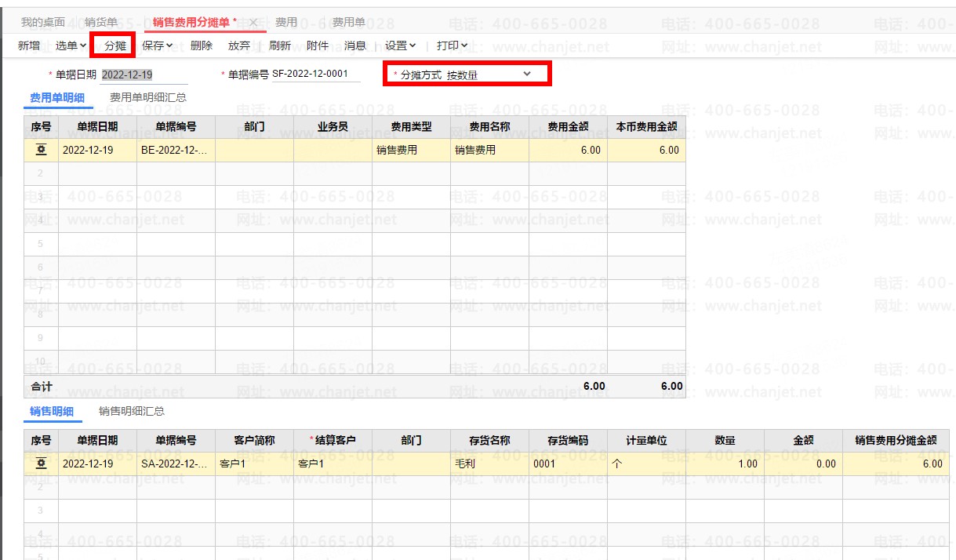956x560 pixels.
Task: Click the 1.00 quantity cell
Action: 725,464
